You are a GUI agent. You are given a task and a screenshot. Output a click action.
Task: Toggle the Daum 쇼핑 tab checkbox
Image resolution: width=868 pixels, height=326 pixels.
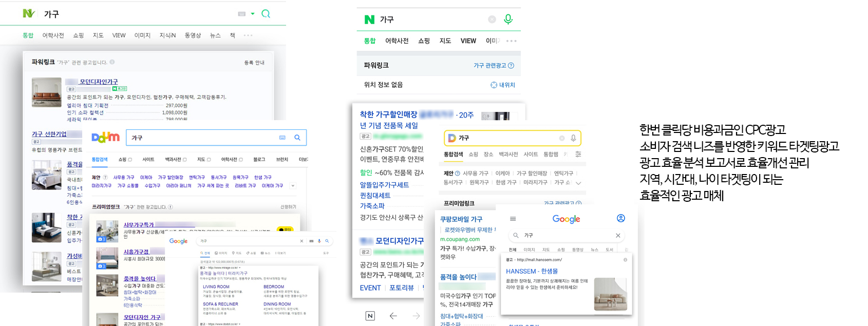point(130,160)
